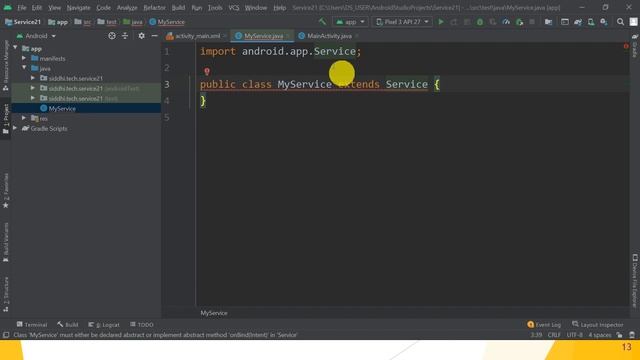640x360 pixels.
Task: Click the MyService breadcrumb in navigation bar
Action: (x=167, y=22)
